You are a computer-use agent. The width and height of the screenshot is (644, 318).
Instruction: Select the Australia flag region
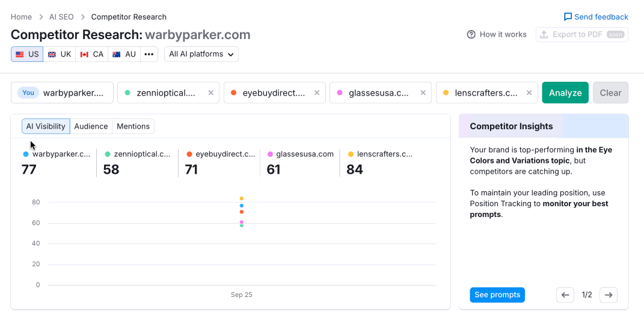click(124, 54)
